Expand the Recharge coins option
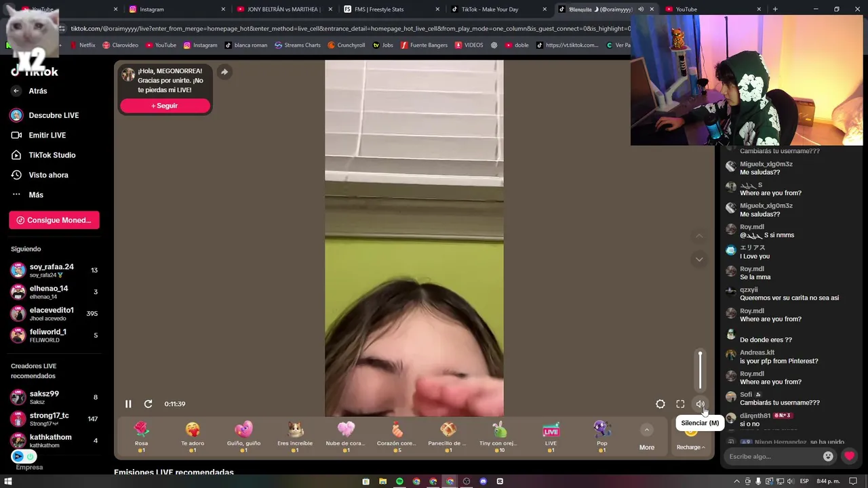 (x=690, y=447)
